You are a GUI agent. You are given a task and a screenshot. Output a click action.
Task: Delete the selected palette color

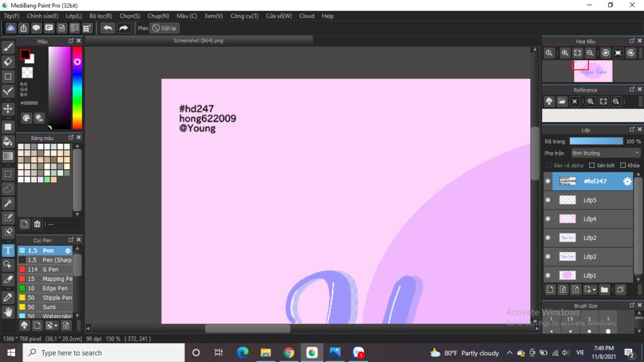click(x=37, y=224)
